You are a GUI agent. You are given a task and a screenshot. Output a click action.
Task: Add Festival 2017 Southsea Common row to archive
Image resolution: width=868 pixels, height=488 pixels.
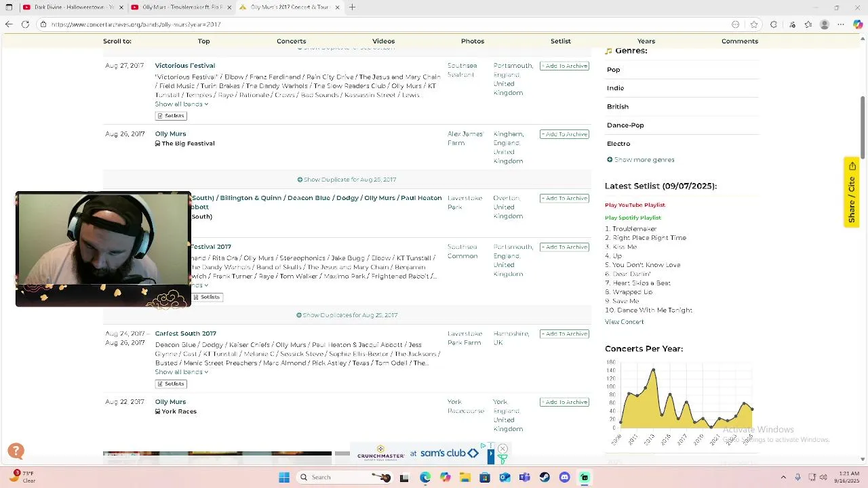tap(564, 247)
